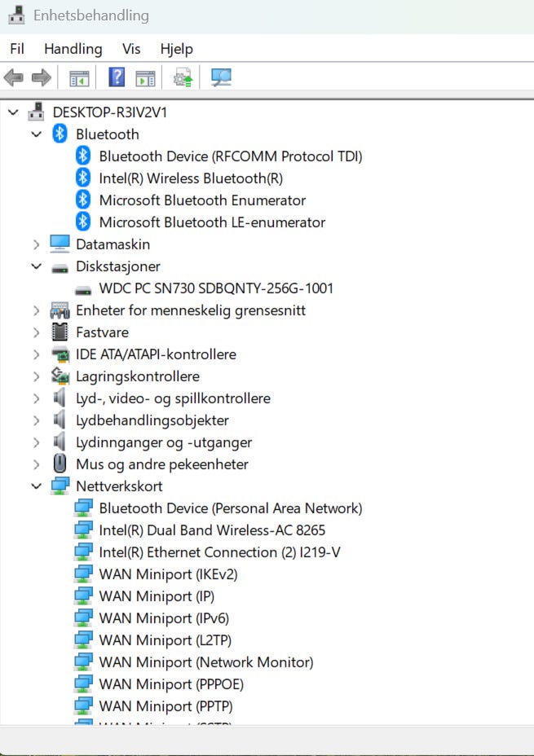Select the DESKTOP-R3IV2V1 label
Image resolution: width=534 pixels, height=756 pixels.
[x=110, y=112]
